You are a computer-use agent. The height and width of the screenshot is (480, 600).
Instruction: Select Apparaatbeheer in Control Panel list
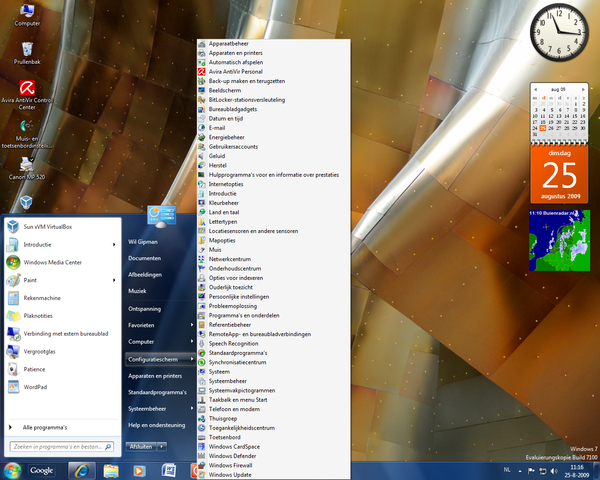tap(274, 44)
